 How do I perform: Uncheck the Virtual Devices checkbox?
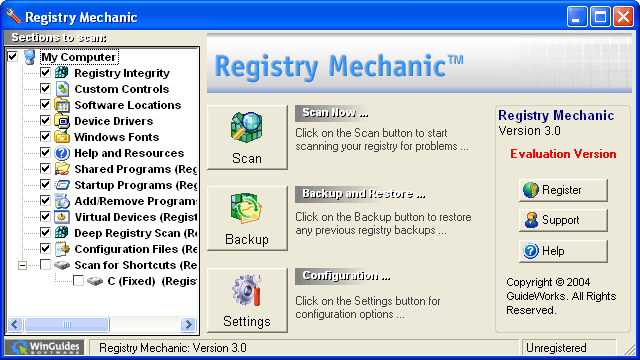(x=45, y=217)
